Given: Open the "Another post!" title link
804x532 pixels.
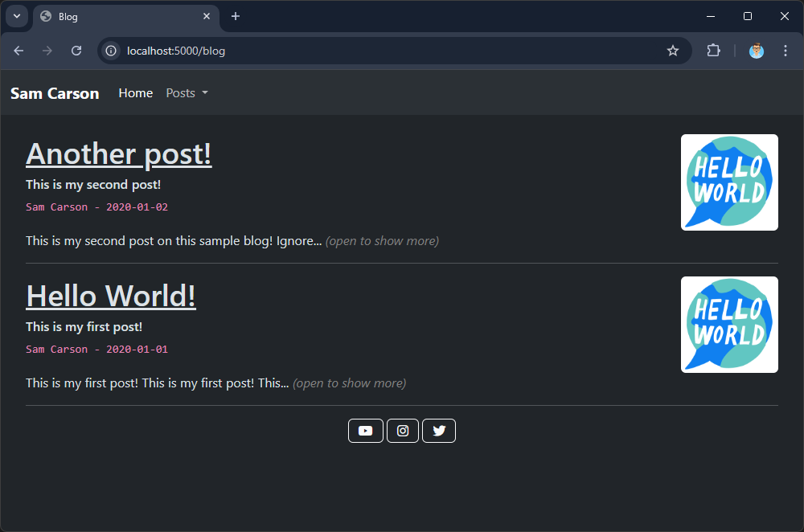Looking at the screenshot, I should [x=119, y=153].
